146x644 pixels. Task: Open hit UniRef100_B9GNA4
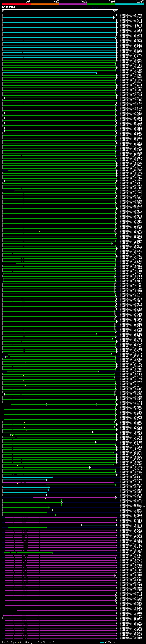[131, 22]
